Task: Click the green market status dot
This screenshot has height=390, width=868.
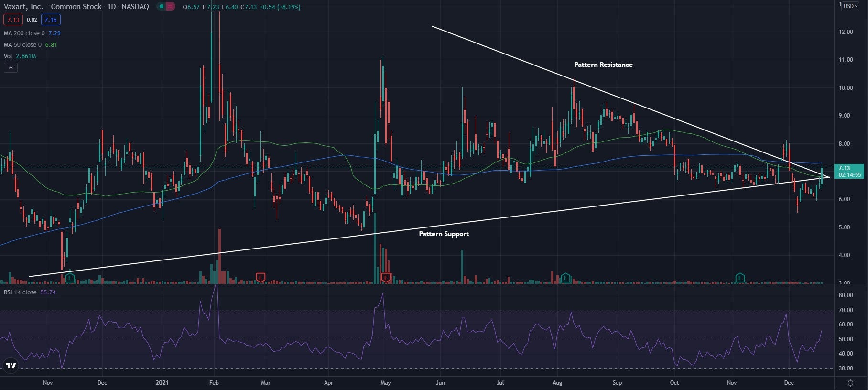Action: point(162,7)
